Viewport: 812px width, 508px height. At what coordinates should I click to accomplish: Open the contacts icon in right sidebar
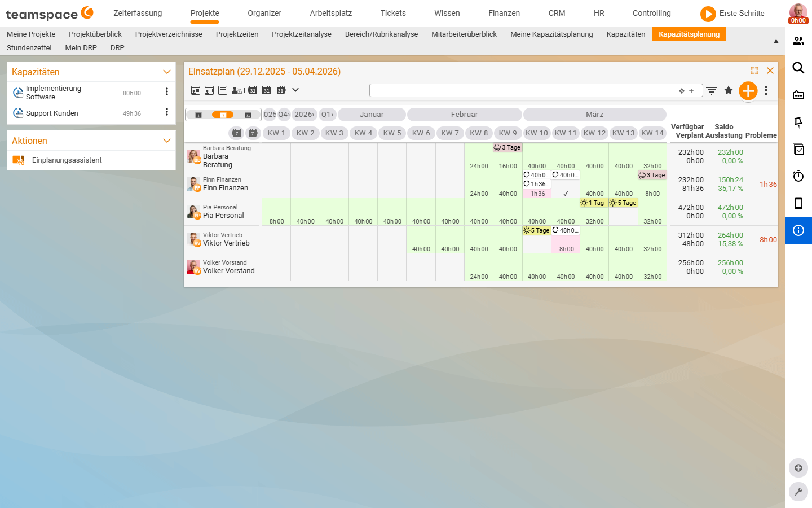[798, 41]
